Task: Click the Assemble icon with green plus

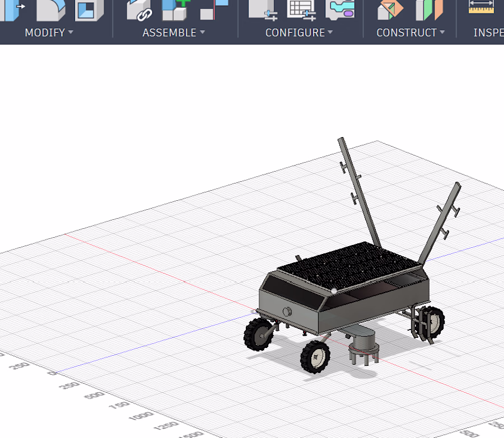Action: (x=176, y=10)
